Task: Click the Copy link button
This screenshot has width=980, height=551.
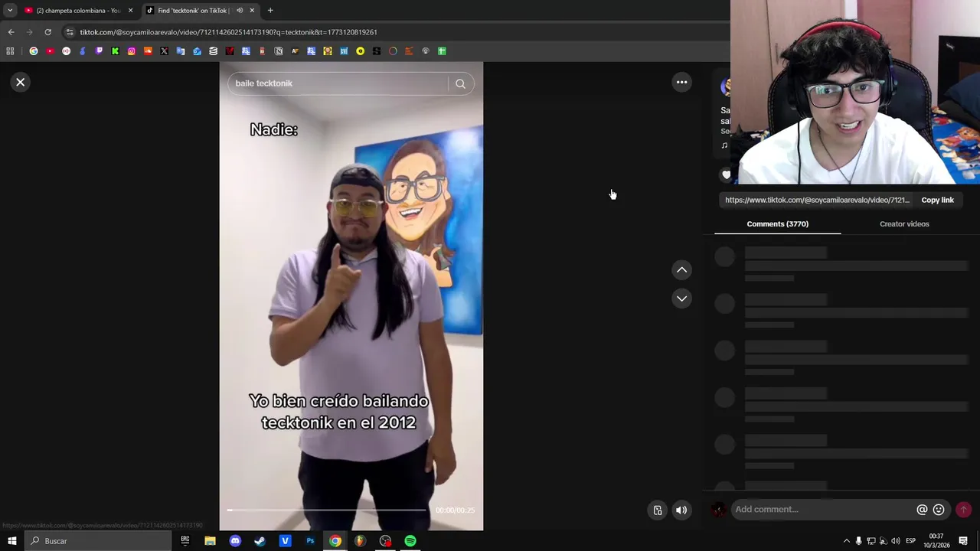Action: point(937,200)
